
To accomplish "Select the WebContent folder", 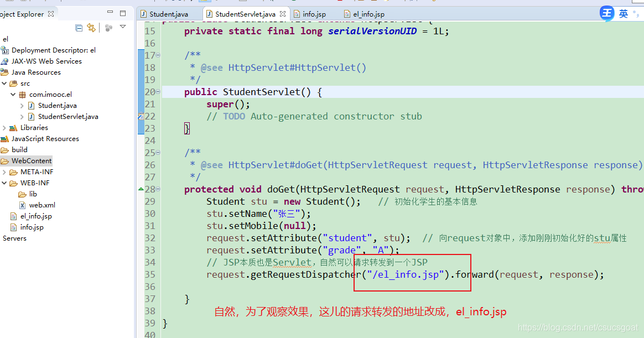I will [x=31, y=161].
